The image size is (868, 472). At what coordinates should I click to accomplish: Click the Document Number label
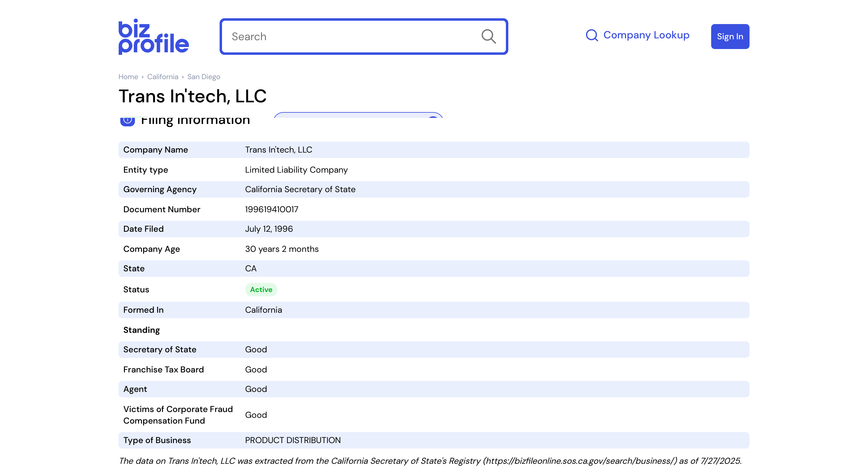162,209
